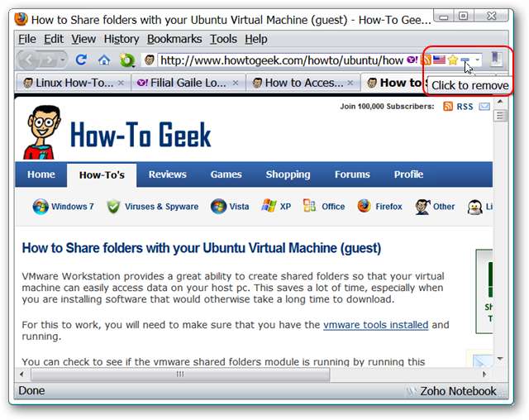The width and height of the screenshot is (529, 420).
Task: Close the Filial Gaile Lo tab
Action: click(x=236, y=83)
